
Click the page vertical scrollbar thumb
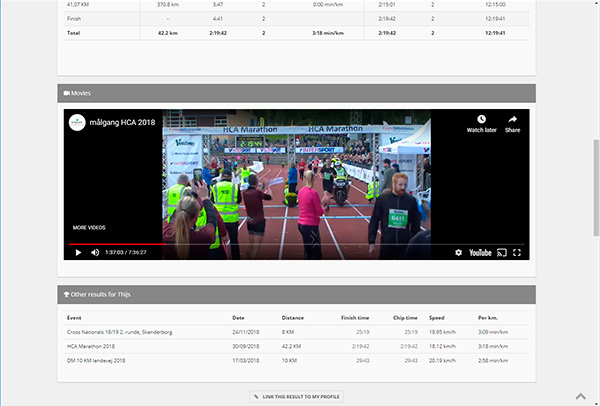(596, 188)
